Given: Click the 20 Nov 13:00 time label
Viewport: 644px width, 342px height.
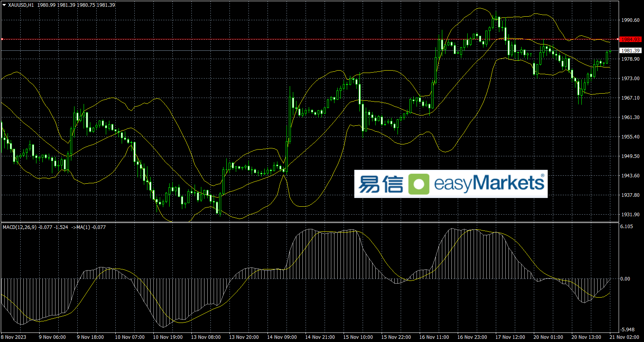Looking at the screenshot, I should [587, 337].
